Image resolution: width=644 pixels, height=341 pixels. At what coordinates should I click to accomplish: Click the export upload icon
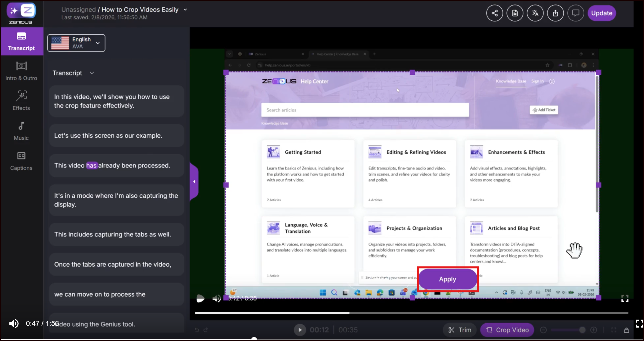pos(555,13)
